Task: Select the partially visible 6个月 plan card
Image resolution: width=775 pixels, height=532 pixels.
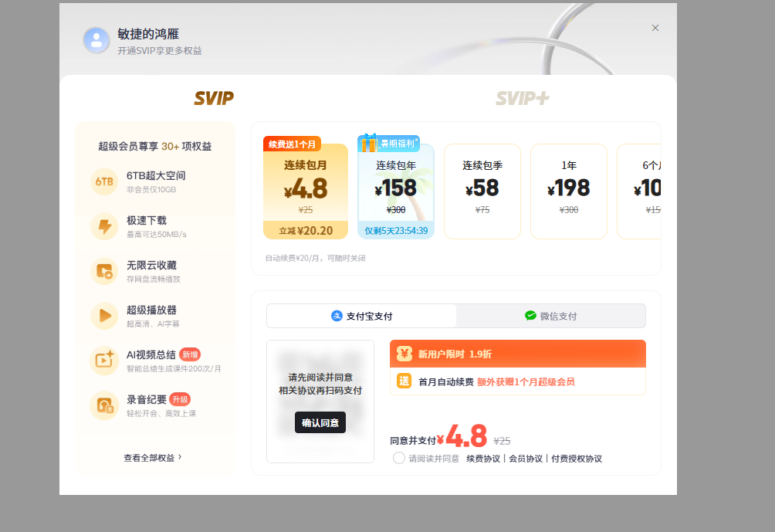Action: pyautogui.click(x=640, y=191)
